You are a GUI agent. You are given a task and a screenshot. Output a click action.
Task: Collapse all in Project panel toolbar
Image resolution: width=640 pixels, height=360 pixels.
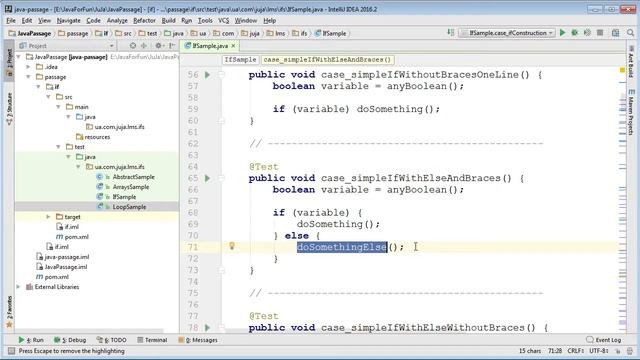click(x=144, y=46)
